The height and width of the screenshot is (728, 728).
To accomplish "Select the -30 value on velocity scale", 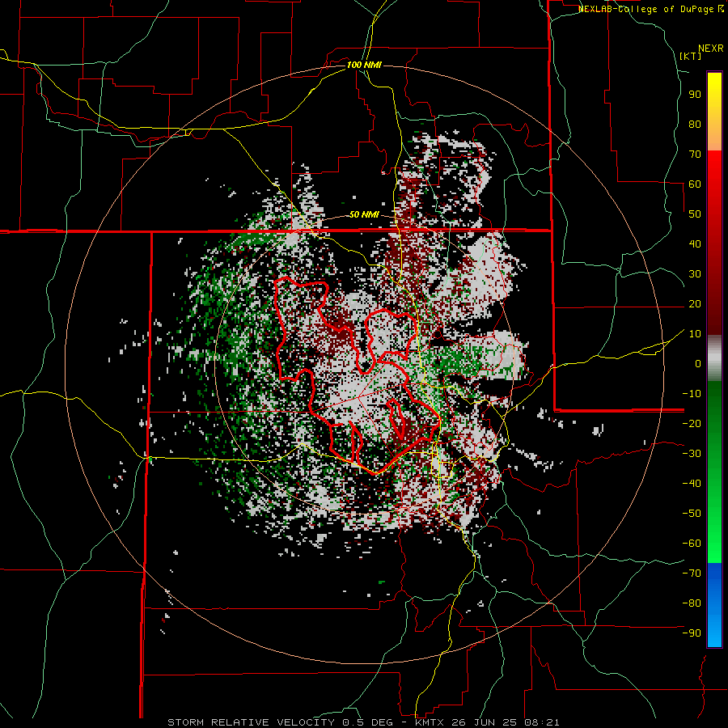I will click(x=692, y=454).
